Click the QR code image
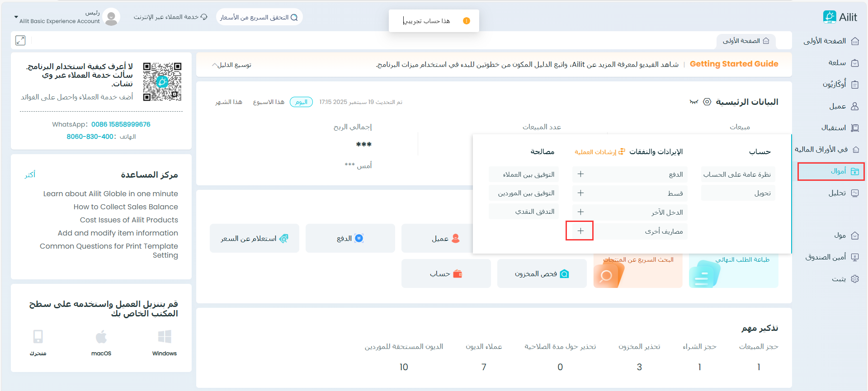 (162, 82)
